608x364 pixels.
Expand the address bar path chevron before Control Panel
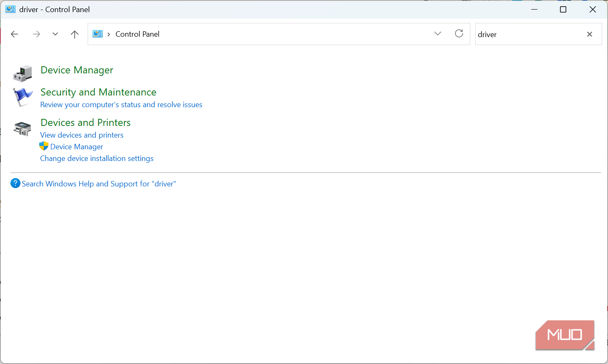[x=109, y=34]
